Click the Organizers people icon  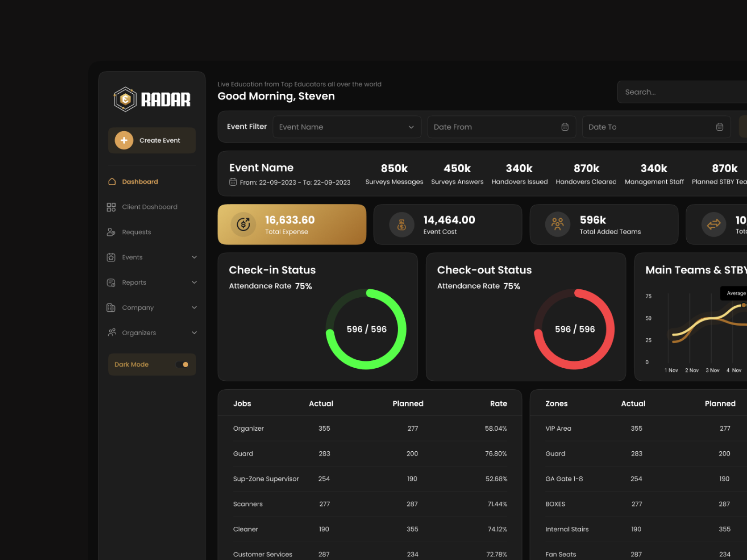[x=112, y=332]
